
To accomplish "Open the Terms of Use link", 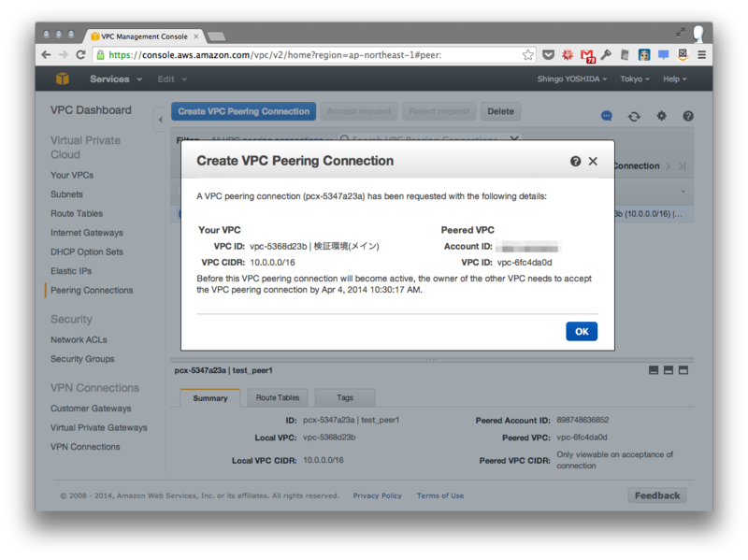I will coord(439,495).
